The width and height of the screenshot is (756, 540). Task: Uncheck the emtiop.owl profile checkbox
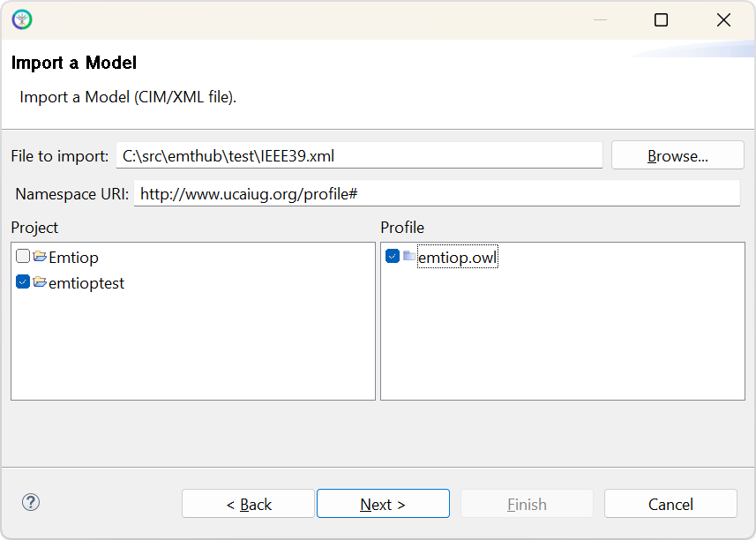click(x=393, y=256)
